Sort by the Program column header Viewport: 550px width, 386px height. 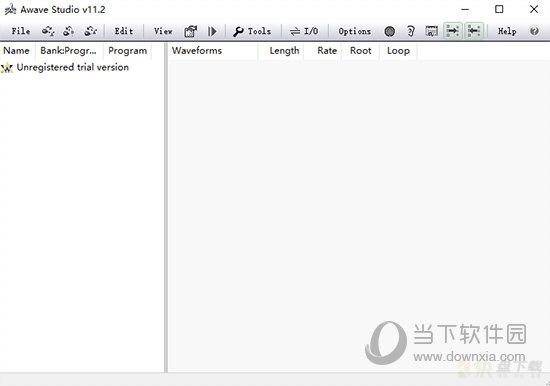tap(128, 51)
